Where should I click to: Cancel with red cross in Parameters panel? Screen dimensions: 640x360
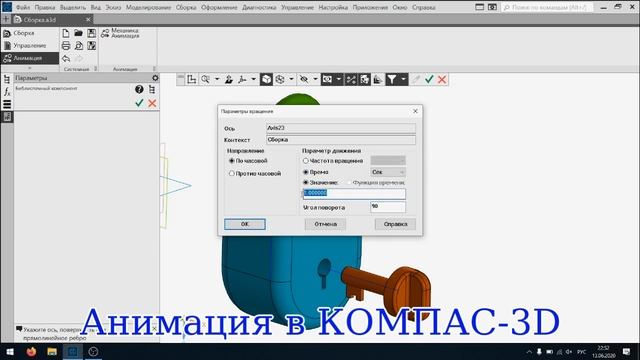[152, 103]
